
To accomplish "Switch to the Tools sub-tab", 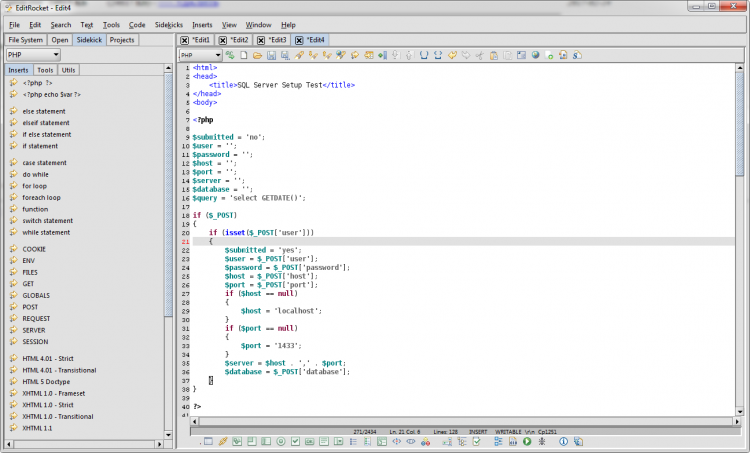I will point(45,70).
